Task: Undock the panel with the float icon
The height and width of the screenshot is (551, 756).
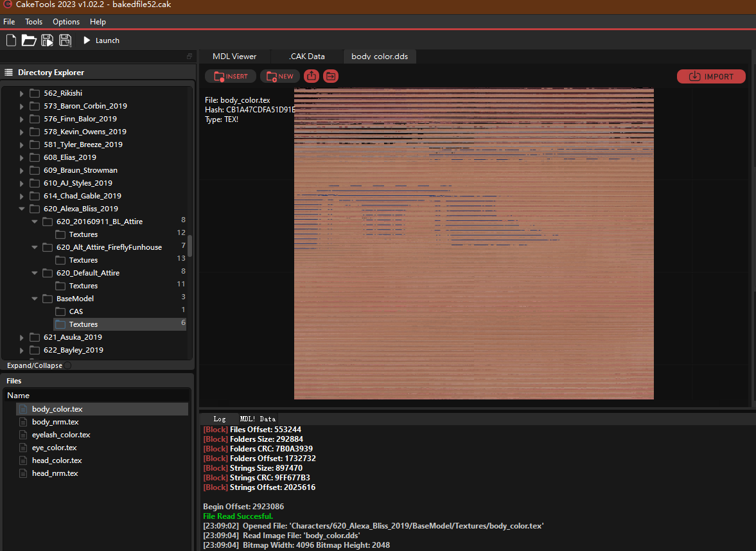Action: (x=189, y=57)
